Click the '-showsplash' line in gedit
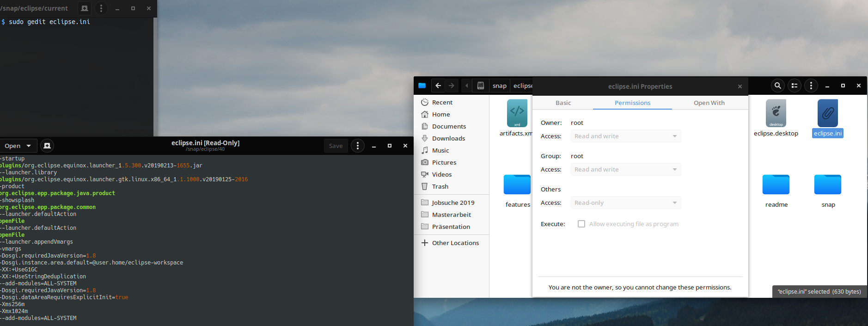Screen dimensions: 868x326 (17, 200)
